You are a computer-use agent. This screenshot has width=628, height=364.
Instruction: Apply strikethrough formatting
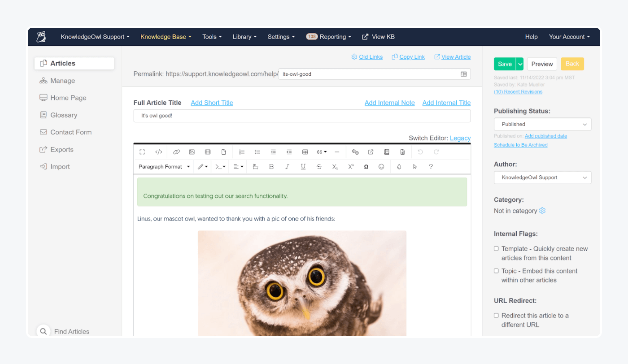pyautogui.click(x=319, y=166)
